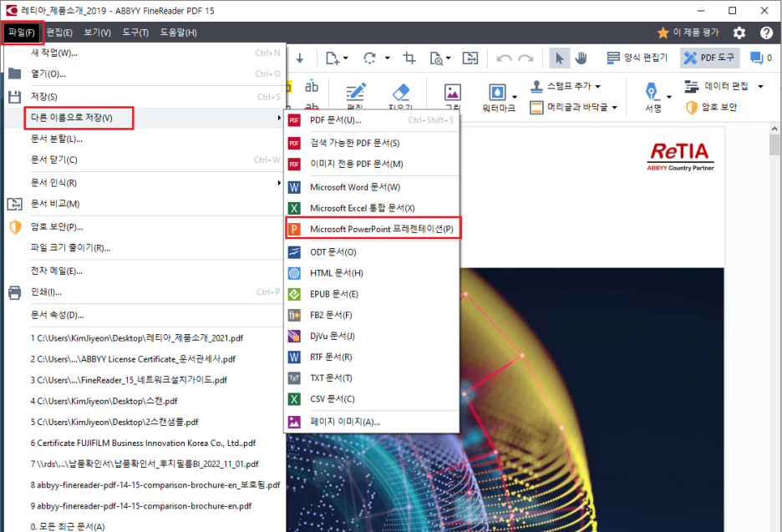Click the star rating icon
This screenshot has width=782, height=532.
663,33
